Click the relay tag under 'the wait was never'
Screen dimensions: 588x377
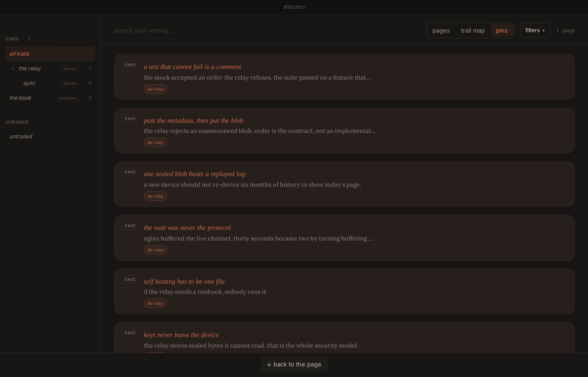click(155, 250)
